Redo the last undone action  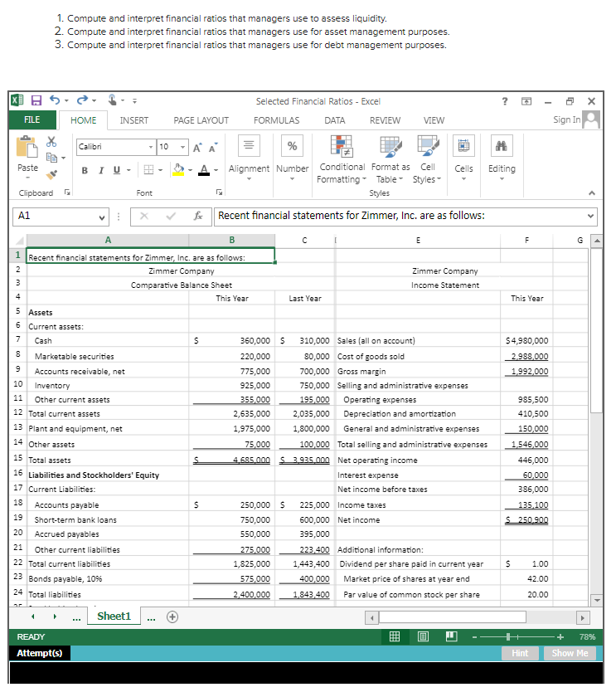click(x=82, y=100)
